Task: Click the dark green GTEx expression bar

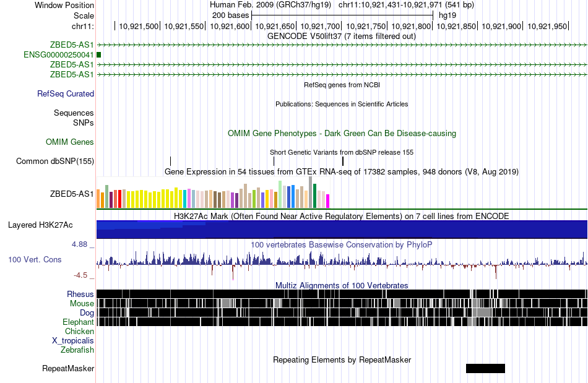Action: (314, 196)
